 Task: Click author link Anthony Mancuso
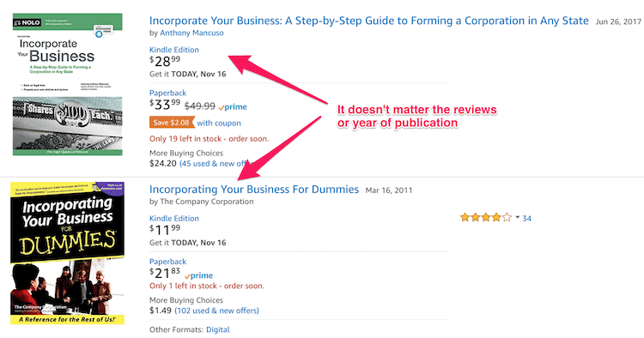pyautogui.click(x=191, y=33)
